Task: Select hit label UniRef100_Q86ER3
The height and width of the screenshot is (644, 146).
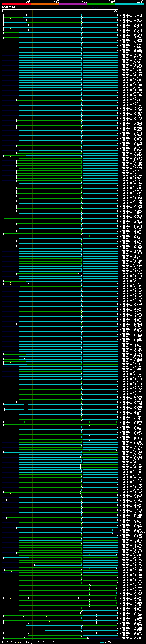Action: (131, 507)
